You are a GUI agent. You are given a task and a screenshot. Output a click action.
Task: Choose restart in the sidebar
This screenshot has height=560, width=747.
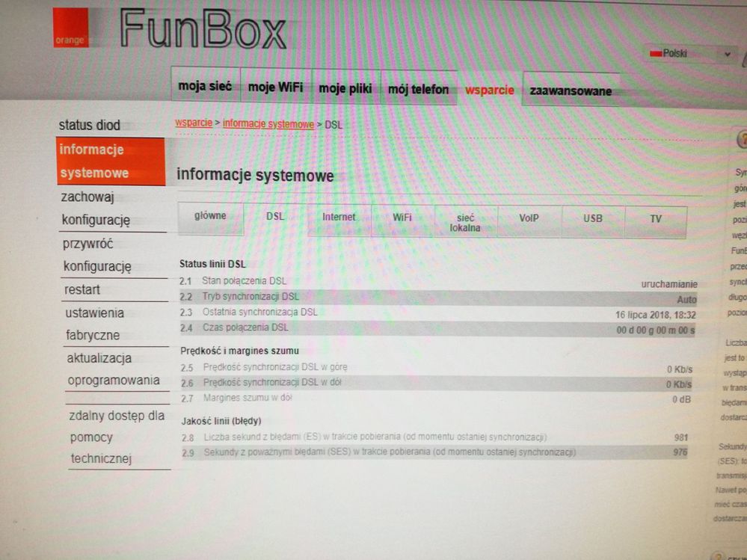click(82, 289)
